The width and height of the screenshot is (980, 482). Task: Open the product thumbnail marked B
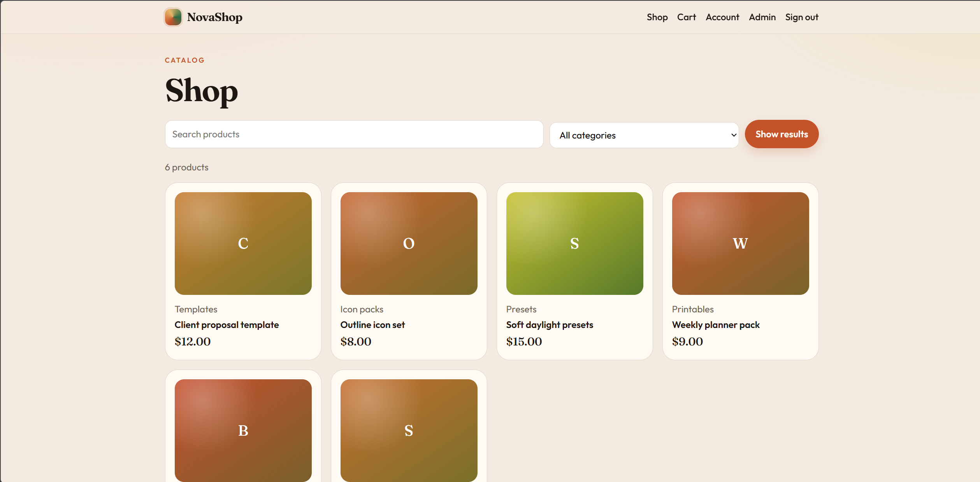pyautogui.click(x=243, y=430)
